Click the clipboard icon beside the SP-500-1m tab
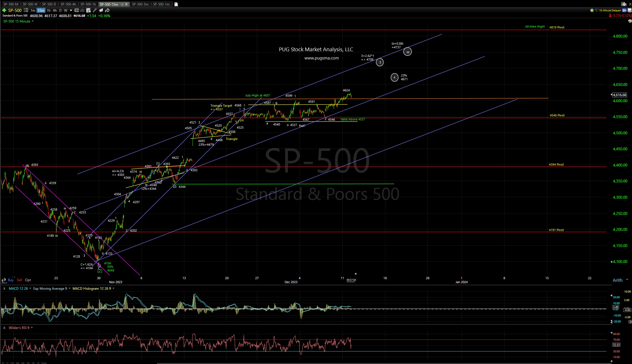The image size is (632, 364). coord(176,4)
